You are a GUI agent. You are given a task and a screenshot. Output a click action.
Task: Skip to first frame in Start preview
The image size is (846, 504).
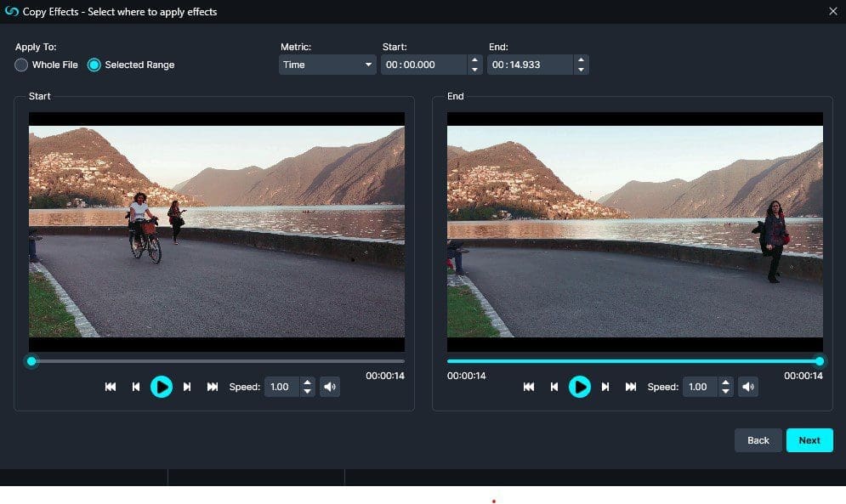(110, 387)
